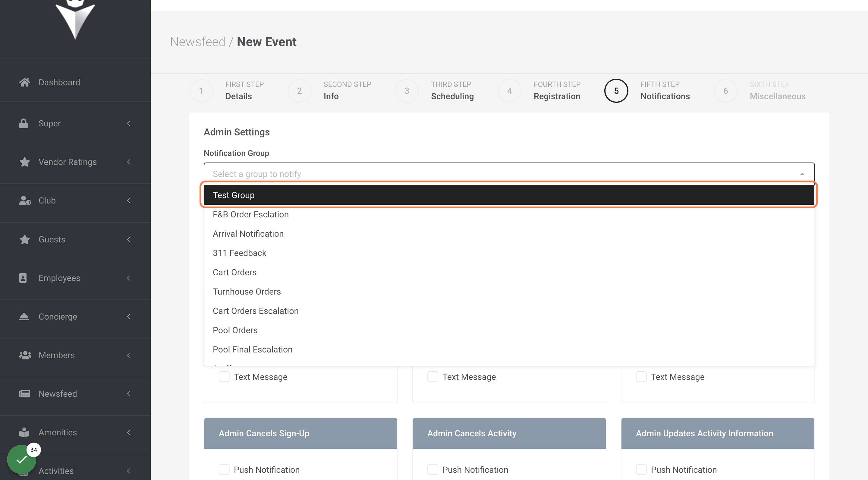Click step 3 circle for Scheduling

(x=407, y=91)
